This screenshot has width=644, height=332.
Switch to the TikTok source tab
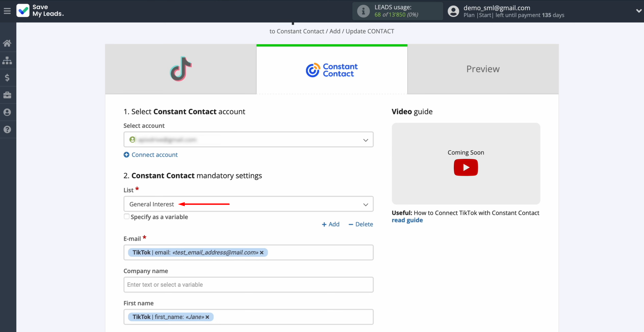pos(180,69)
